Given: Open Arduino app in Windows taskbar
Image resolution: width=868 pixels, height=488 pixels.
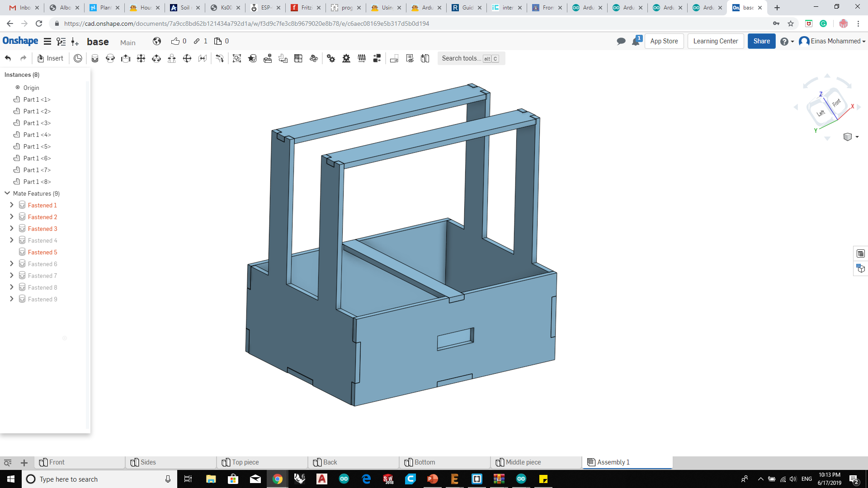Looking at the screenshot, I should point(344,479).
